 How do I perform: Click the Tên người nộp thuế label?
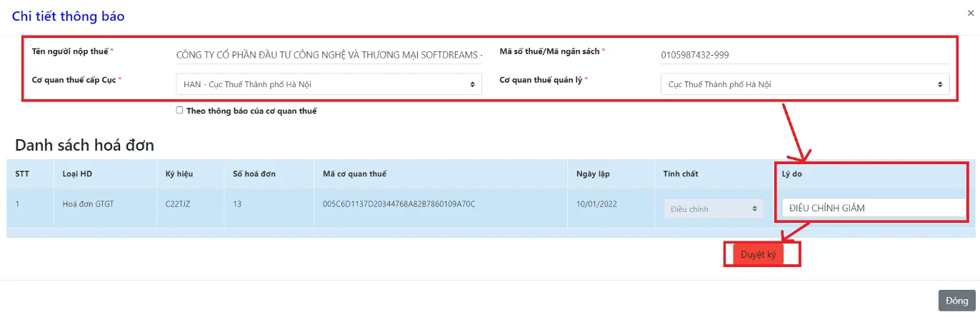tap(71, 51)
